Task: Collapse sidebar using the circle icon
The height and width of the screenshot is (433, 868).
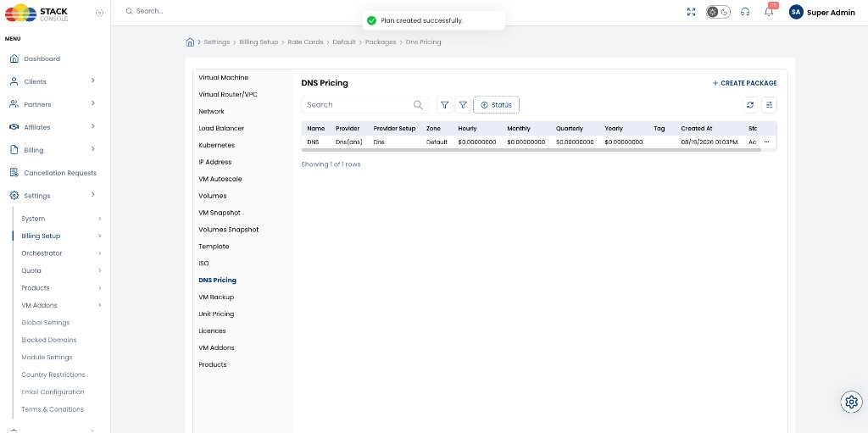Action: pos(100,13)
